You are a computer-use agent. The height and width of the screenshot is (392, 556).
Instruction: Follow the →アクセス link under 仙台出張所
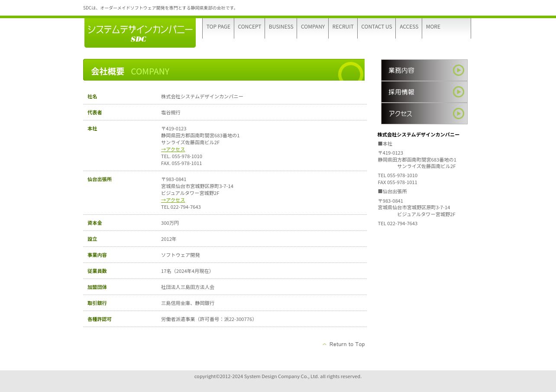click(x=173, y=200)
